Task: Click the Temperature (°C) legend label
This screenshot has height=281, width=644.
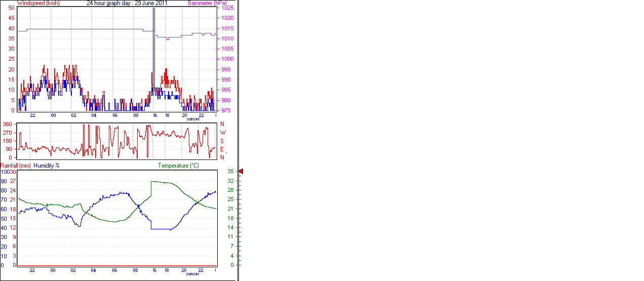Action: tap(178, 166)
